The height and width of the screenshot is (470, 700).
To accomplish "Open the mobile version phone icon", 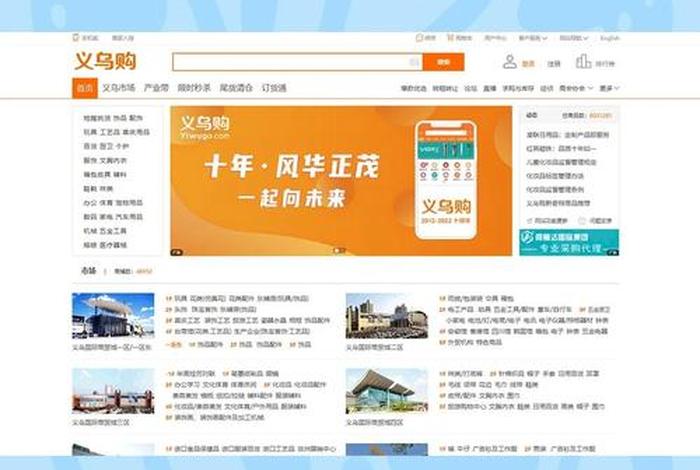I will pyautogui.click(x=75, y=37).
